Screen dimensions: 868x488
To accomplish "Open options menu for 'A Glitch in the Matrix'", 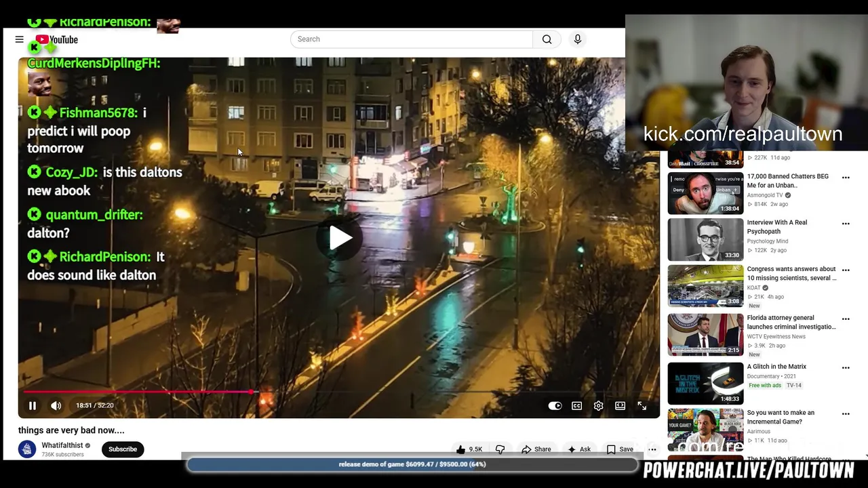I will [846, 367].
